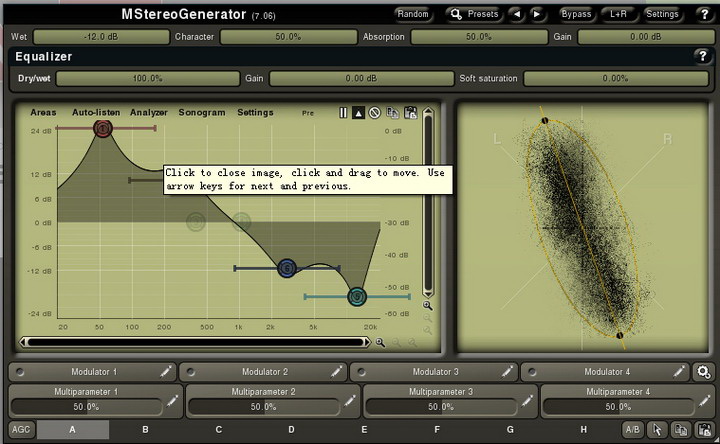Viewport: 720px width, 444px height.
Task: Set the Soft saturation 0.00% slider
Action: [616, 79]
